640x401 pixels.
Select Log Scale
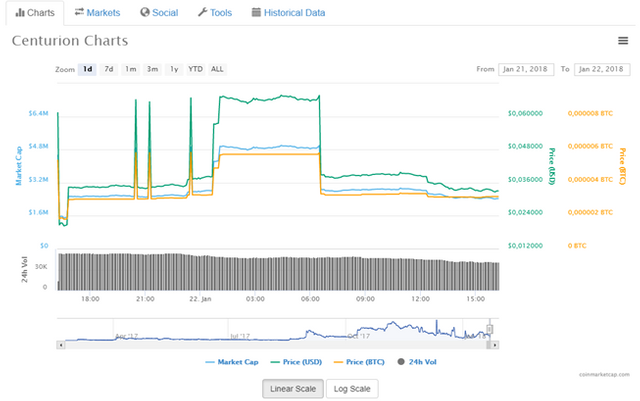tap(352, 389)
